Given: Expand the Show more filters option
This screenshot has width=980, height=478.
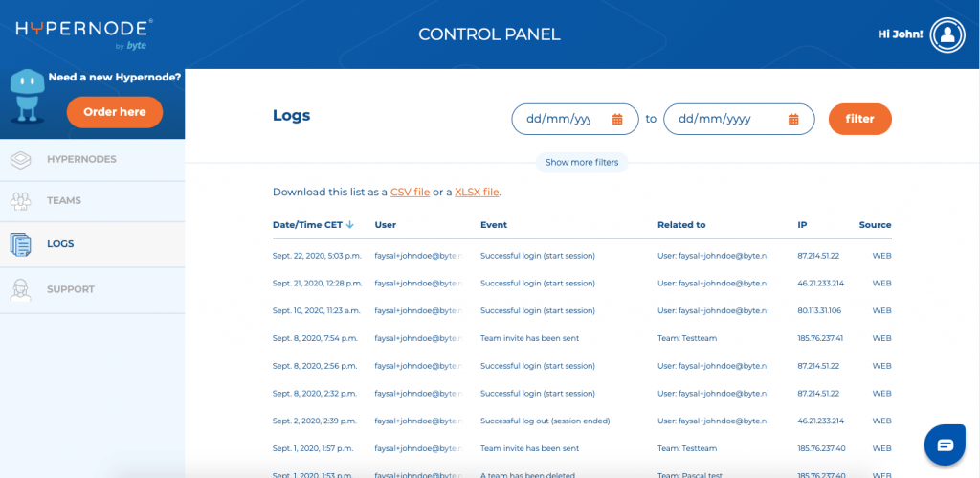Looking at the screenshot, I should tap(582, 163).
